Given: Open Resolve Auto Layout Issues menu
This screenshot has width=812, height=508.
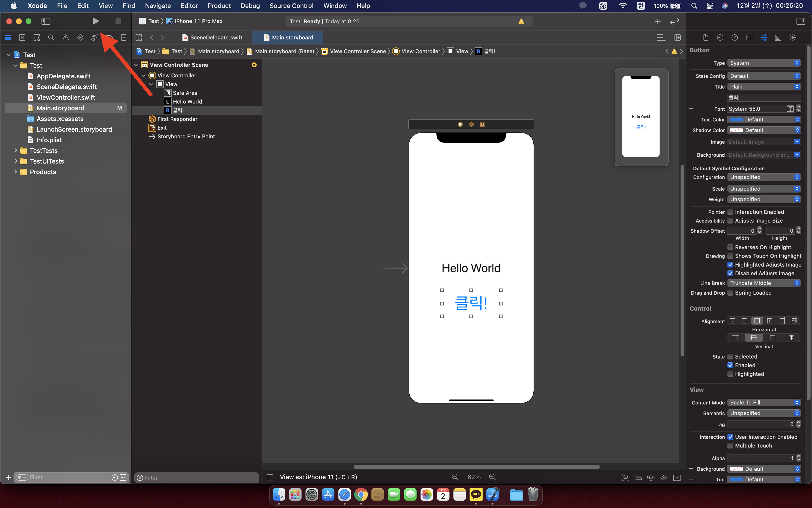Looking at the screenshot, I should point(663,477).
